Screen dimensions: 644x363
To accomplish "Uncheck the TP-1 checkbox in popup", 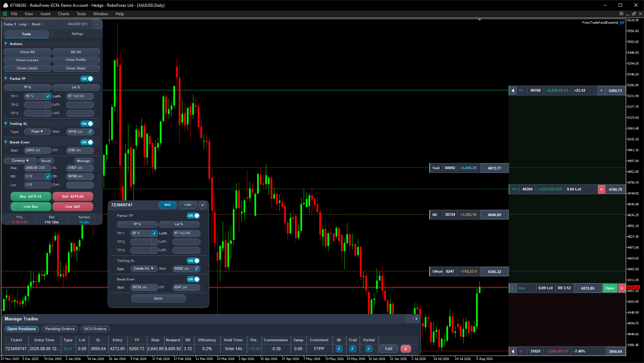I will [x=154, y=233].
